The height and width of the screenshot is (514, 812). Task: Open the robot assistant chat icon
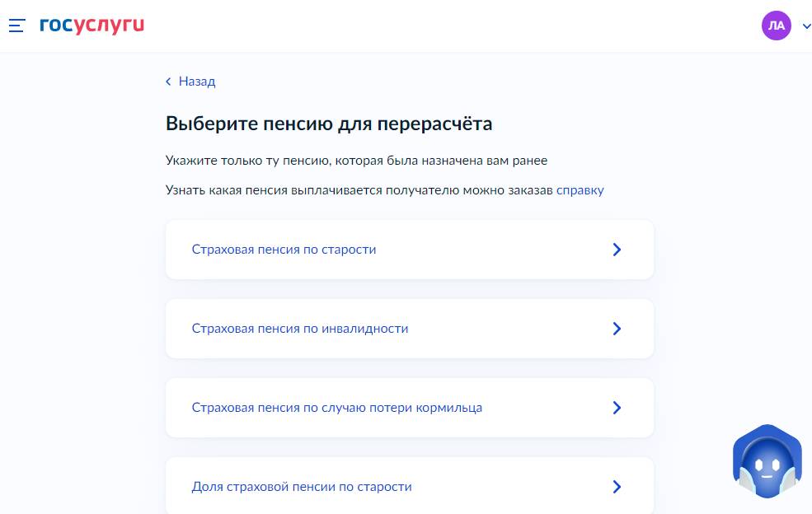coord(767,461)
